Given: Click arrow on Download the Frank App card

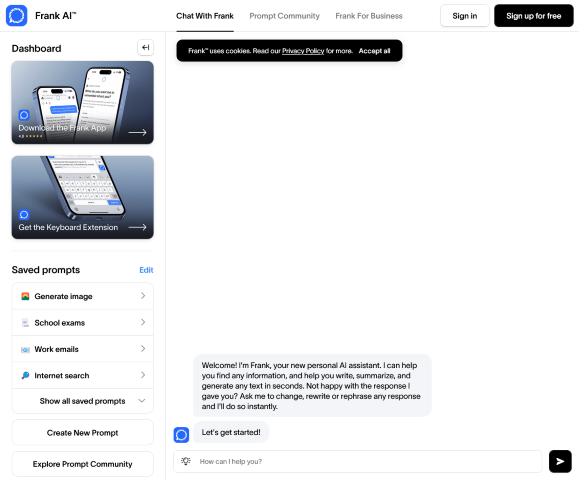Looking at the screenshot, I should 137,132.
